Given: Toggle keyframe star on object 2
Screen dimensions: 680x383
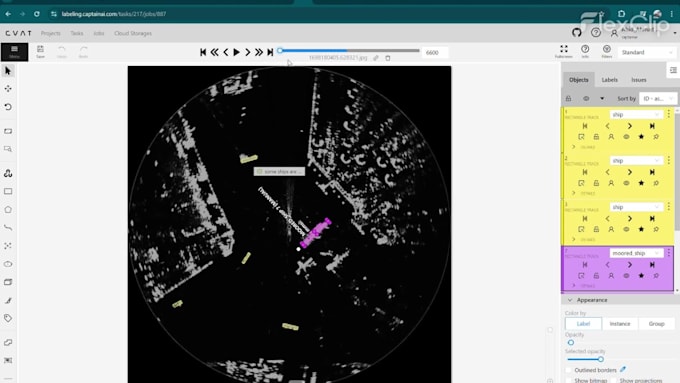Looking at the screenshot, I should coord(641,183).
